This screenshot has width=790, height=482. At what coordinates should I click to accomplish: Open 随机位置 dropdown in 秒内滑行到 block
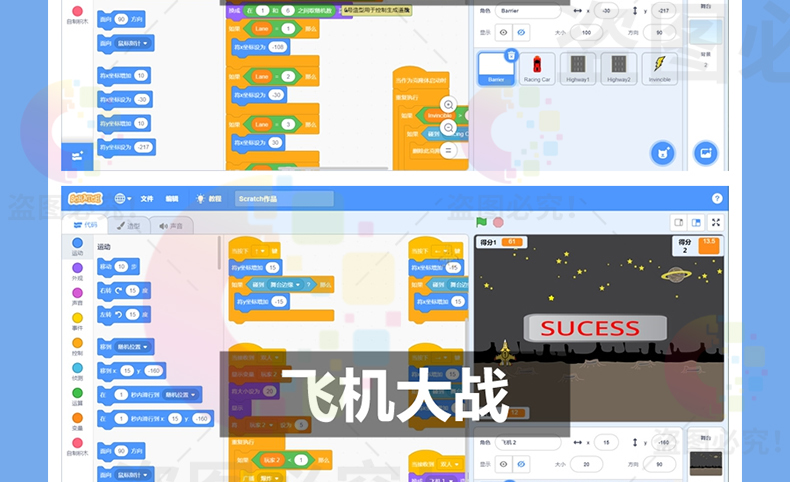[180, 394]
